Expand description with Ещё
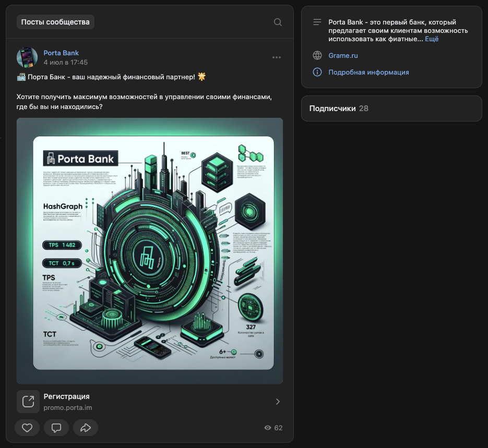The image size is (488, 448). tap(432, 39)
